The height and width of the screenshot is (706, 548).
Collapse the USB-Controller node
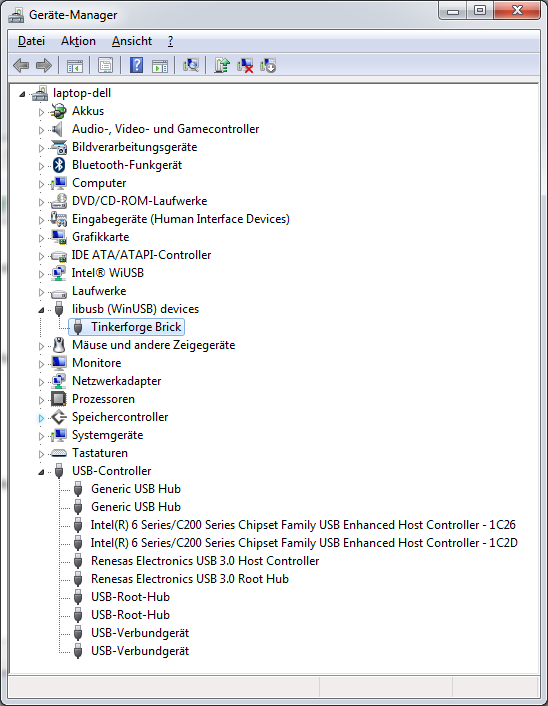tap(41, 472)
